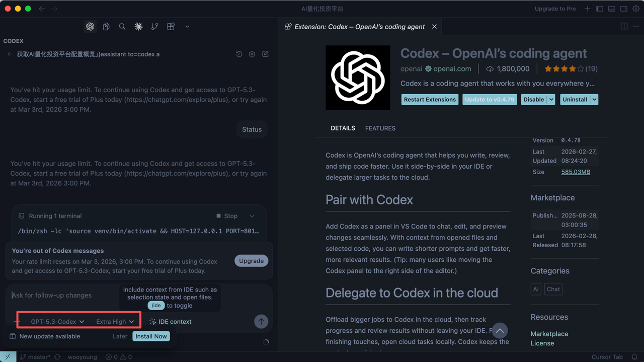Expand the running terminal section chevron
Viewport: 644px width, 362px height.
tap(252, 216)
